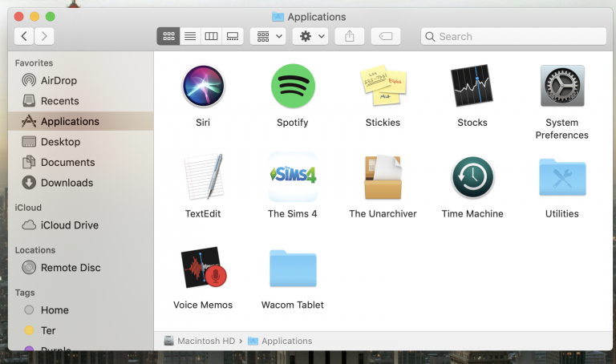Select the Stickies app icon
Image resolution: width=616 pixels, height=364 pixels.
pyautogui.click(x=383, y=86)
